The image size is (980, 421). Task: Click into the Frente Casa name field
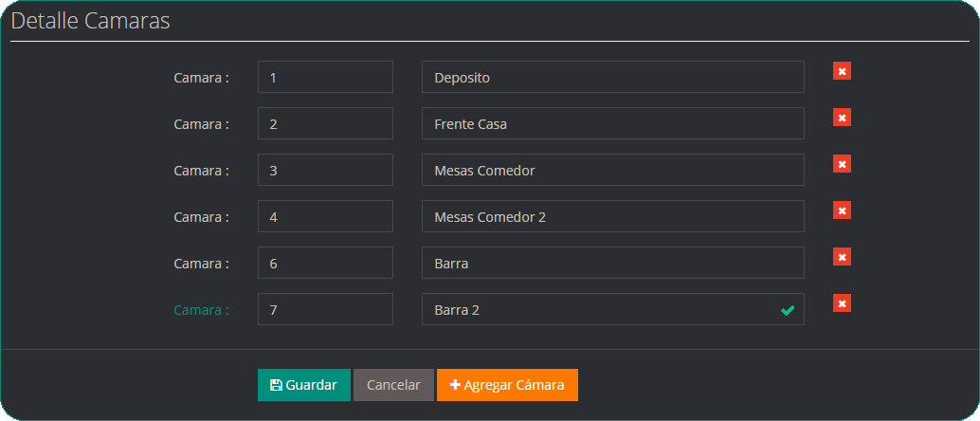click(x=612, y=124)
